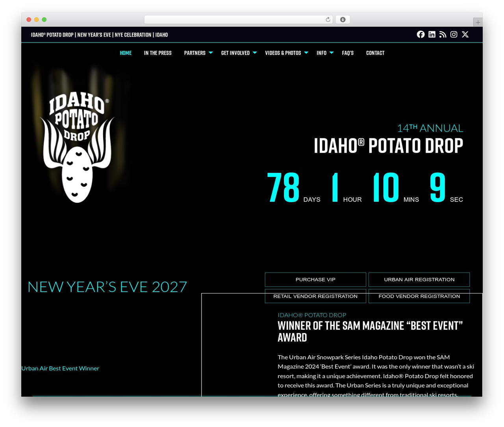The width and height of the screenshot is (504, 427).
Task: Expand the Info dropdown arrow
Action: click(x=332, y=53)
